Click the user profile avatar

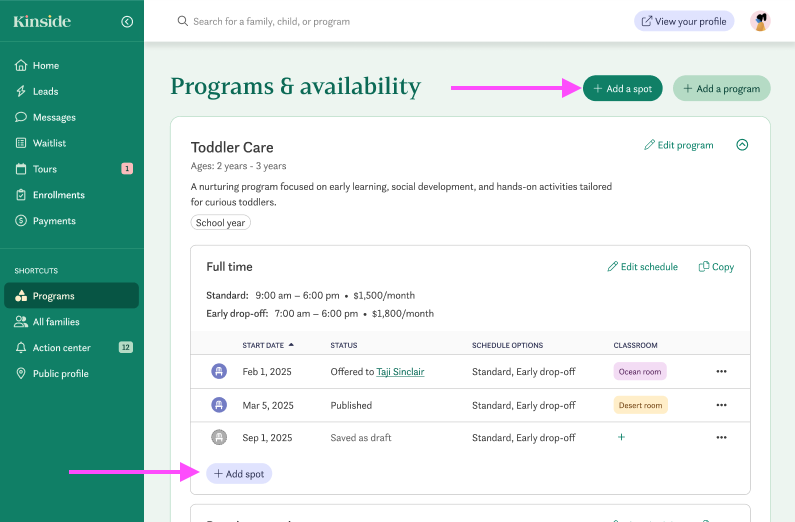[760, 21]
